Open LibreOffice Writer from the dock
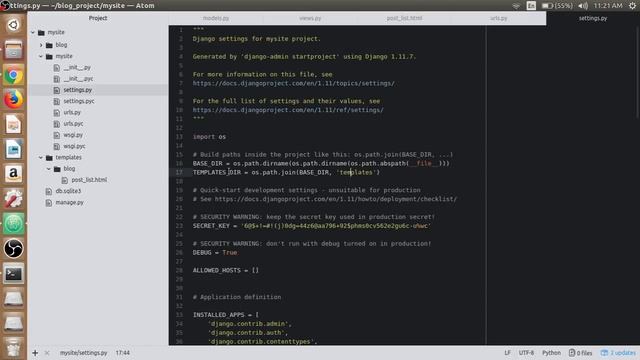 pyautogui.click(x=13, y=149)
